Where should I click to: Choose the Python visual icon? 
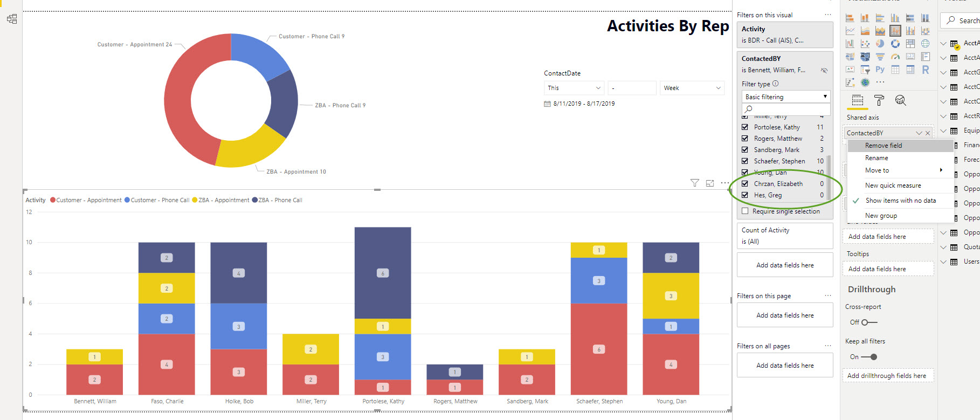880,70
